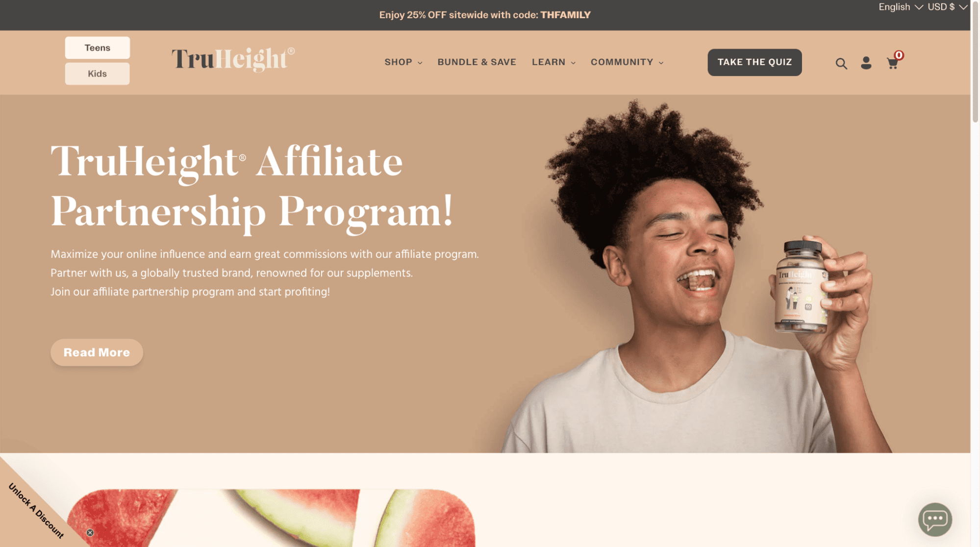This screenshot has width=980, height=547.
Task: Expand the LEARN menu
Action: point(553,62)
